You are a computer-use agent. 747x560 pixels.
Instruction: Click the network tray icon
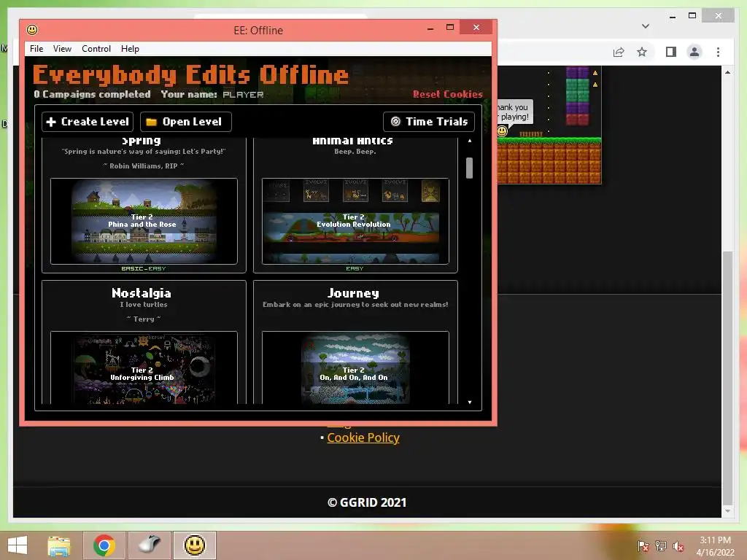tap(661, 546)
